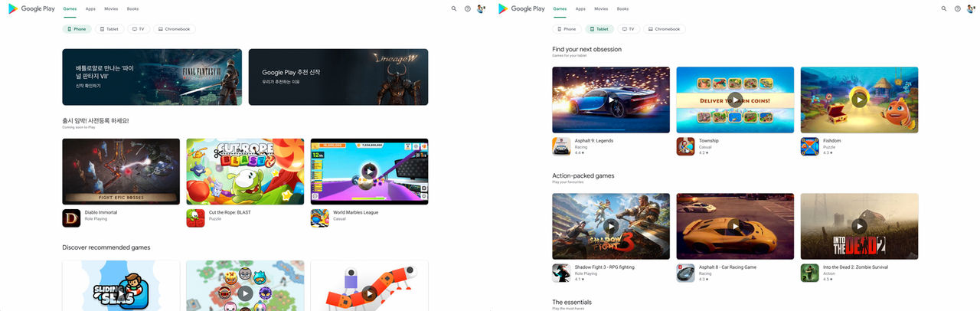Play the Township trailer

click(735, 100)
